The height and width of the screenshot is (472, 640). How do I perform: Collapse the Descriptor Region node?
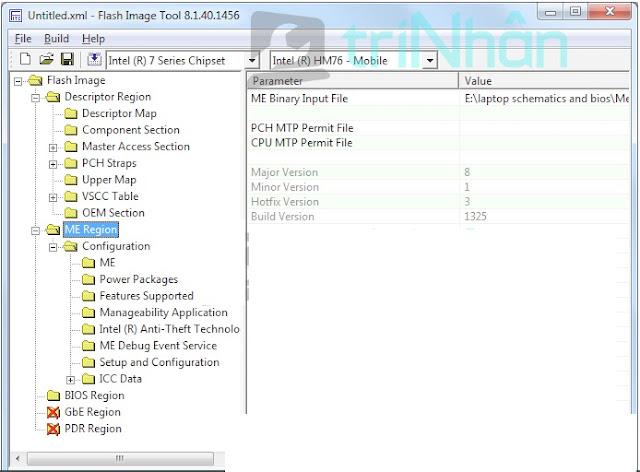(x=36, y=98)
